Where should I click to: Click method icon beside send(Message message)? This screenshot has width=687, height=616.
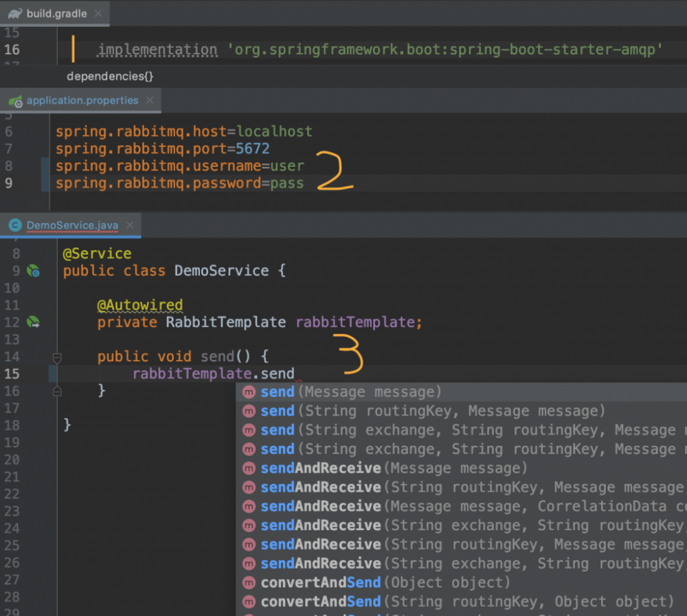249,391
